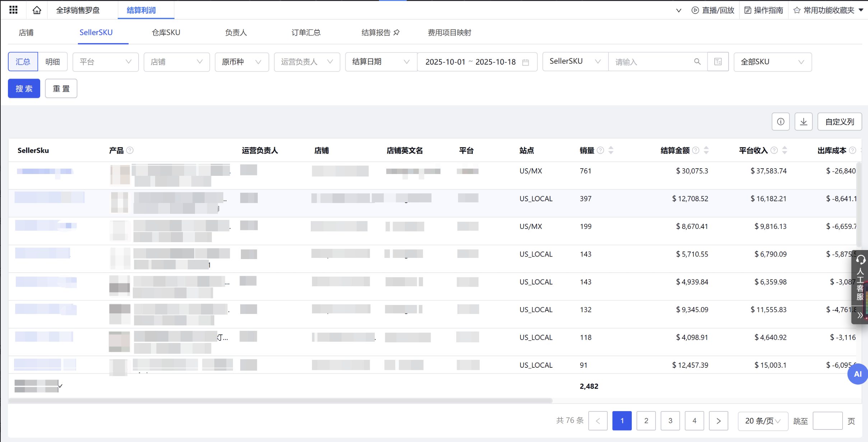Click the info icon next to export
868x442 pixels.
(780, 121)
